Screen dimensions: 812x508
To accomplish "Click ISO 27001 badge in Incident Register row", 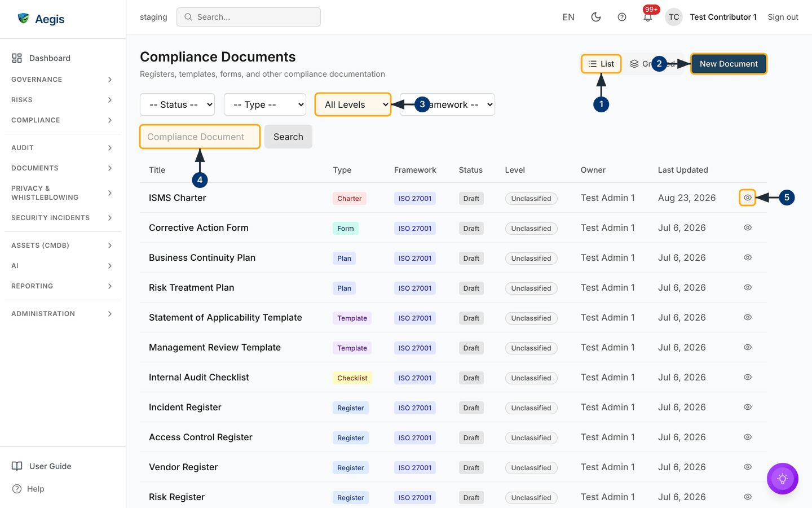I will [x=415, y=408].
